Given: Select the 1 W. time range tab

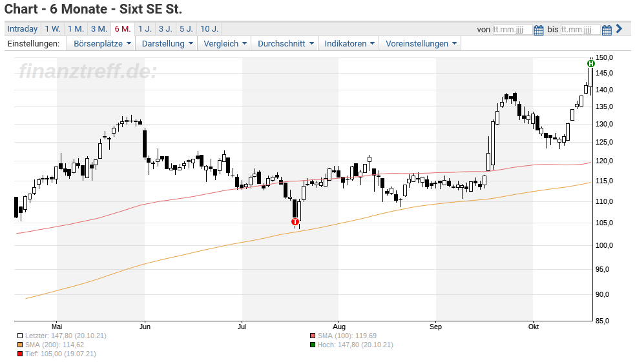Looking at the screenshot, I should [x=52, y=28].
